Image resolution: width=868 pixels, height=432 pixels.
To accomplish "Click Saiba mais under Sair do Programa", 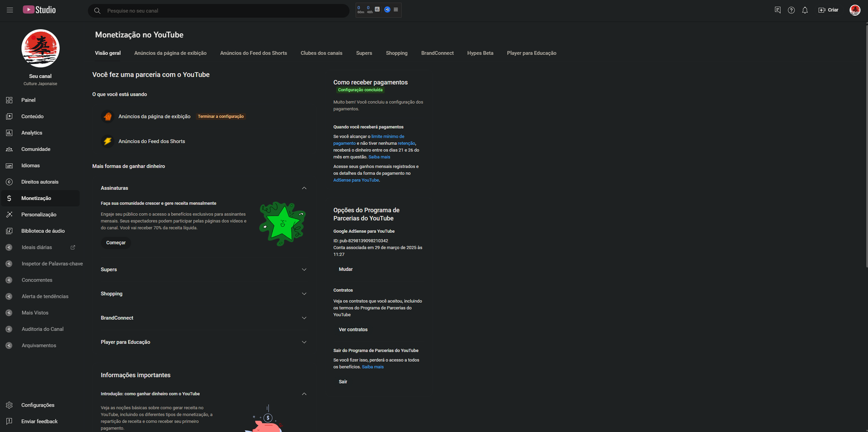I will [x=373, y=367].
